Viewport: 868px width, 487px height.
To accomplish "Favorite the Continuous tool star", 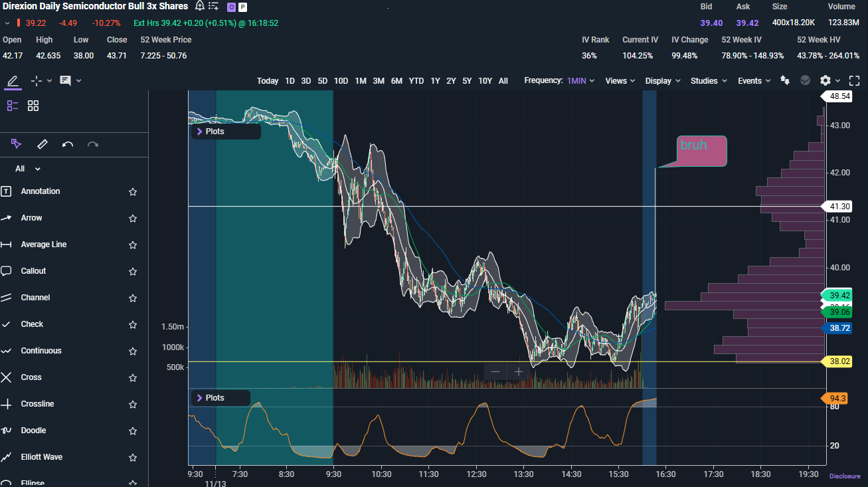I will tap(133, 351).
